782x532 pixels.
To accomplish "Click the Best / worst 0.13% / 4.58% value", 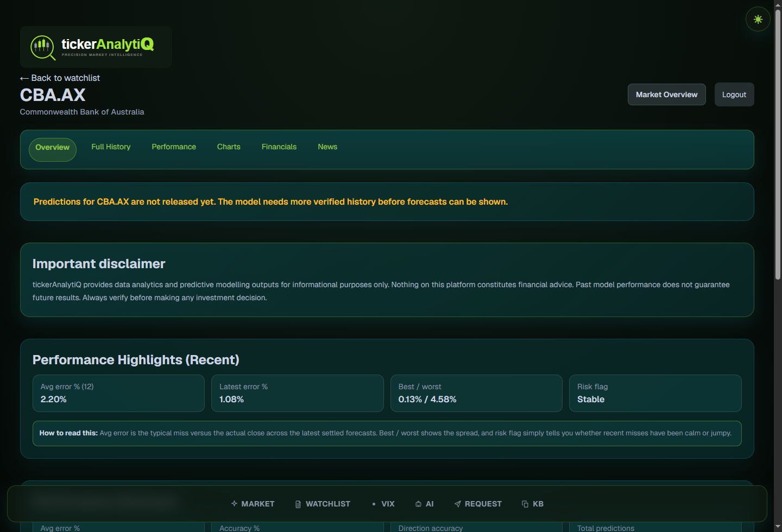I will (x=427, y=400).
